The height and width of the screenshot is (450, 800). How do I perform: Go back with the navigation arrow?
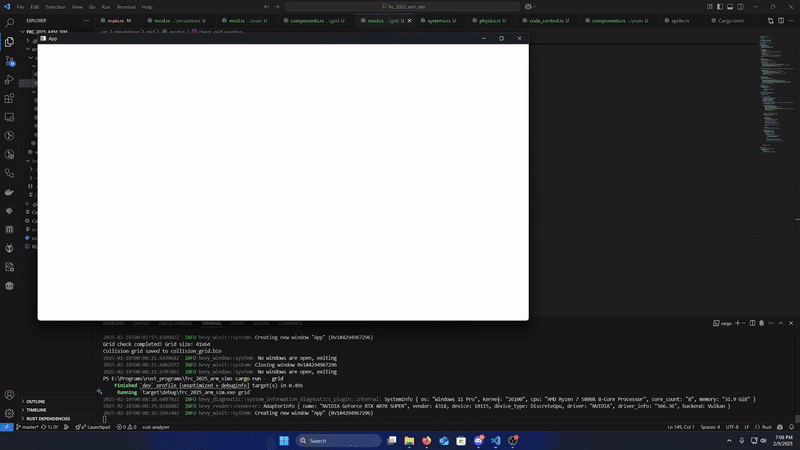[266, 7]
